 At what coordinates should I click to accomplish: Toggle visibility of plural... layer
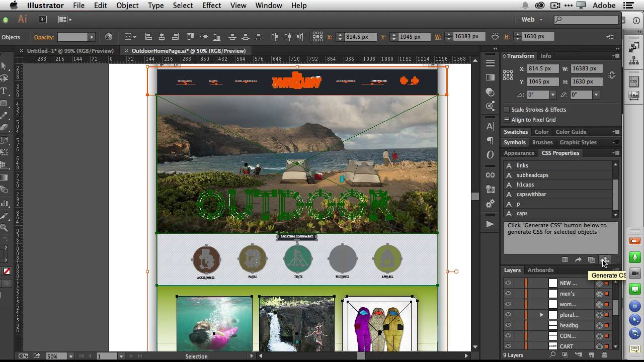pos(508,315)
